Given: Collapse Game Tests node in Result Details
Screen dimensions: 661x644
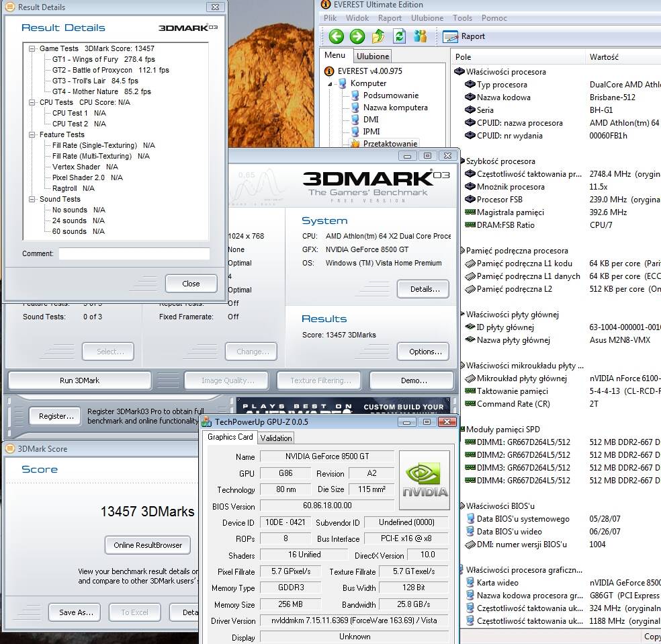Looking at the screenshot, I should pyautogui.click(x=32, y=48).
